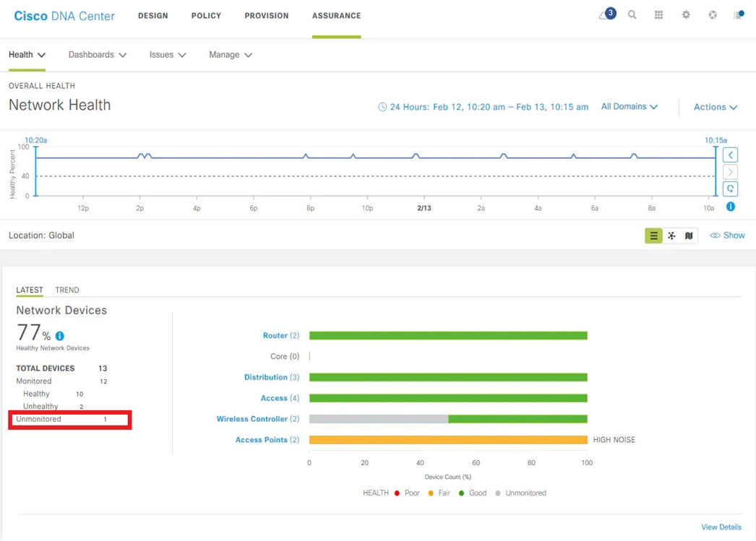Click the orange Fair legend dot

(x=431, y=493)
